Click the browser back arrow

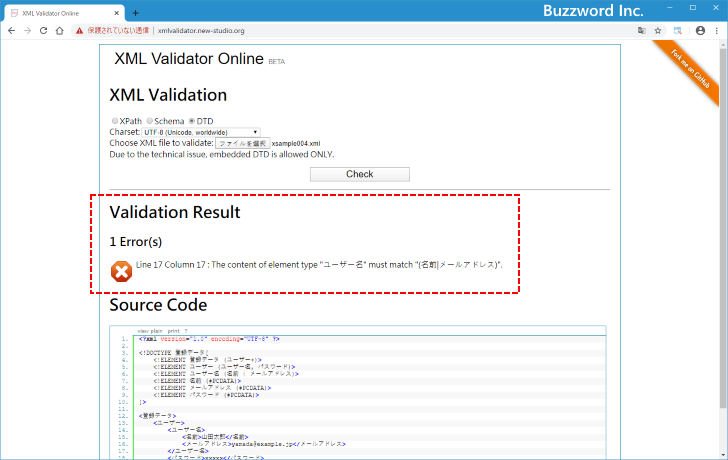point(11,31)
